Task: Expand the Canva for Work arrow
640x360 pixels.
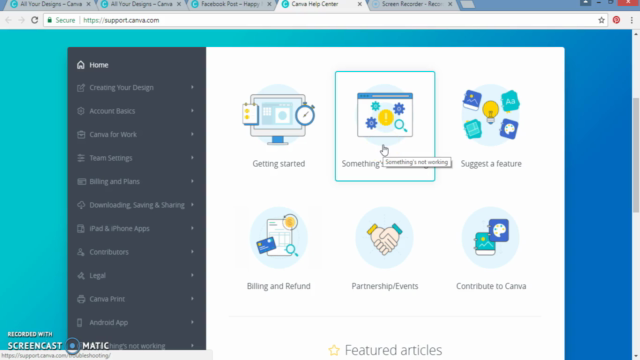Action: (x=192, y=134)
